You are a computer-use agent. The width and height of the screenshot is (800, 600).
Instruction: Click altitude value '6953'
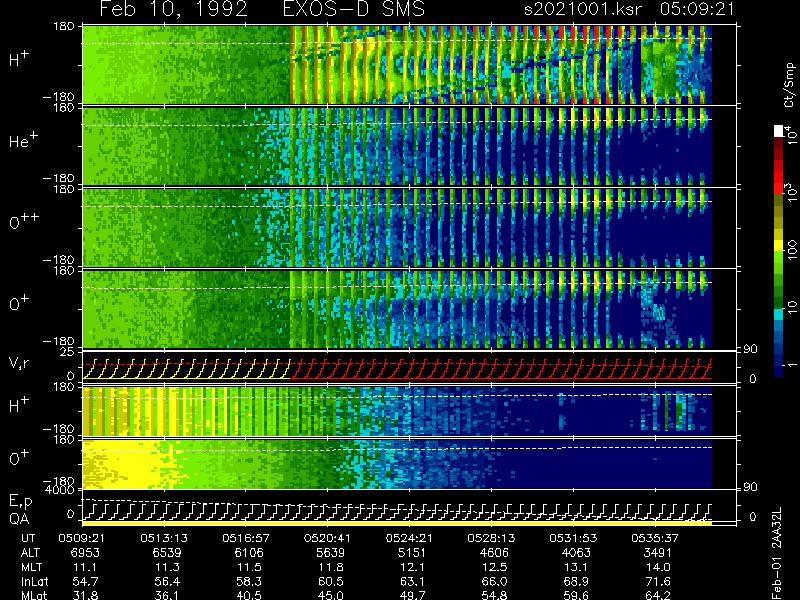(x=86, y=553)
